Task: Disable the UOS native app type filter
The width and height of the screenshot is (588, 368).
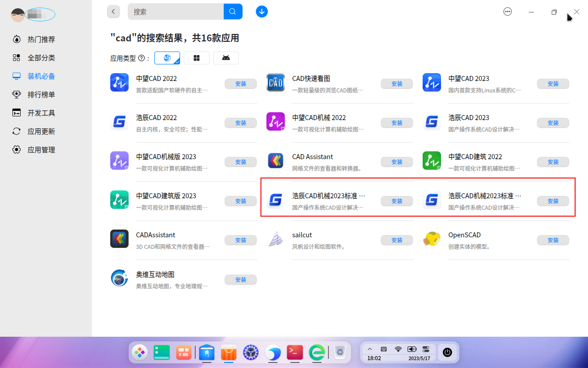Action: (x=167, y=57)
